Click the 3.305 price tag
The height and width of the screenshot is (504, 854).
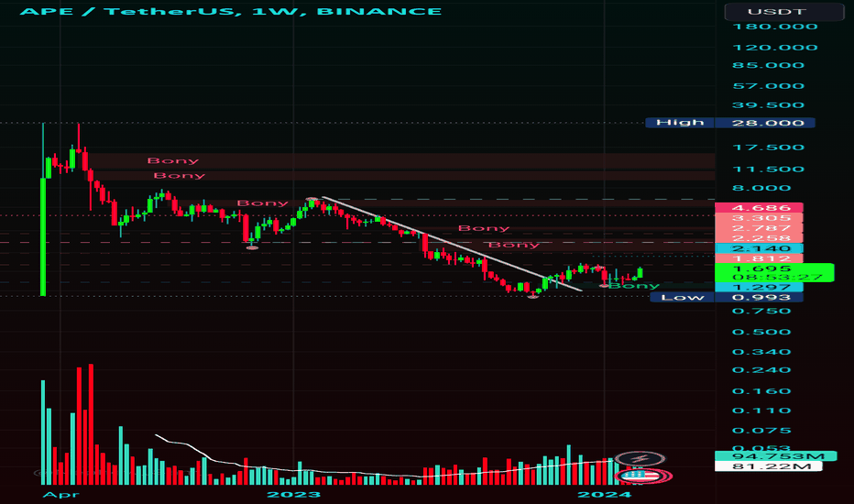[x=759, y=218]
